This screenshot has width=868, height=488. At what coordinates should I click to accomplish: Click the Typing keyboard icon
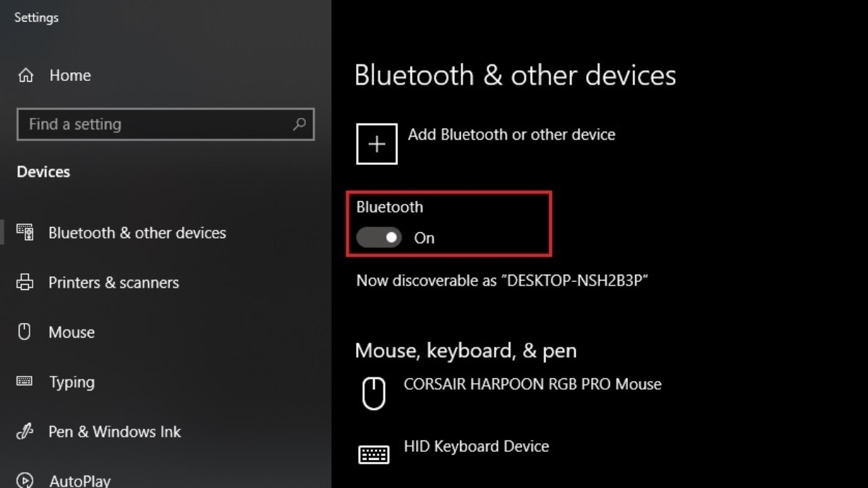(x=25, y=382)
